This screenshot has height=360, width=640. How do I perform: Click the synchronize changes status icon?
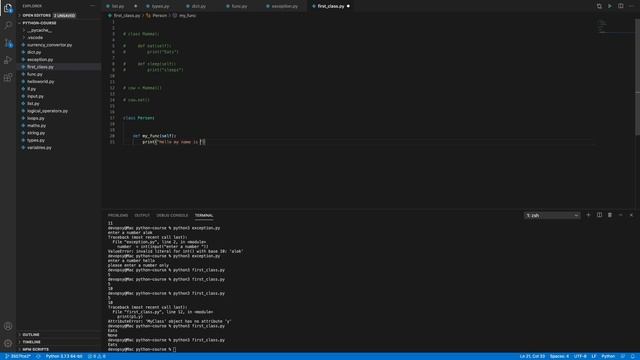[x=38, y=356]
